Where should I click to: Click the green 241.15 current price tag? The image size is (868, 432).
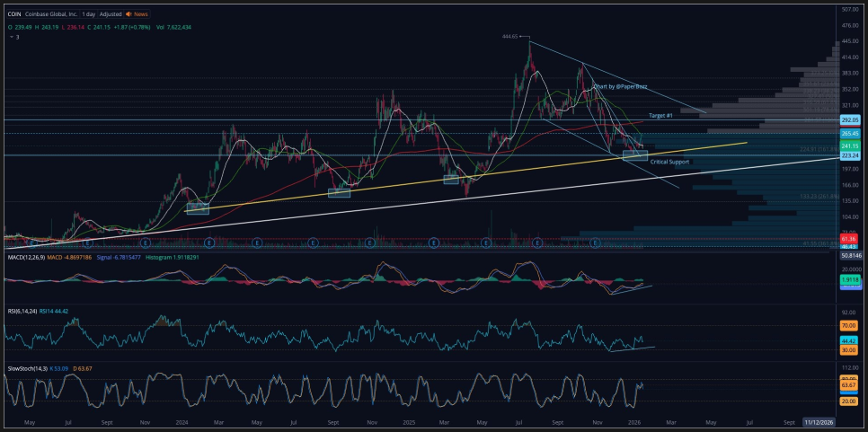pyautogui.click(x=850, y=145)
